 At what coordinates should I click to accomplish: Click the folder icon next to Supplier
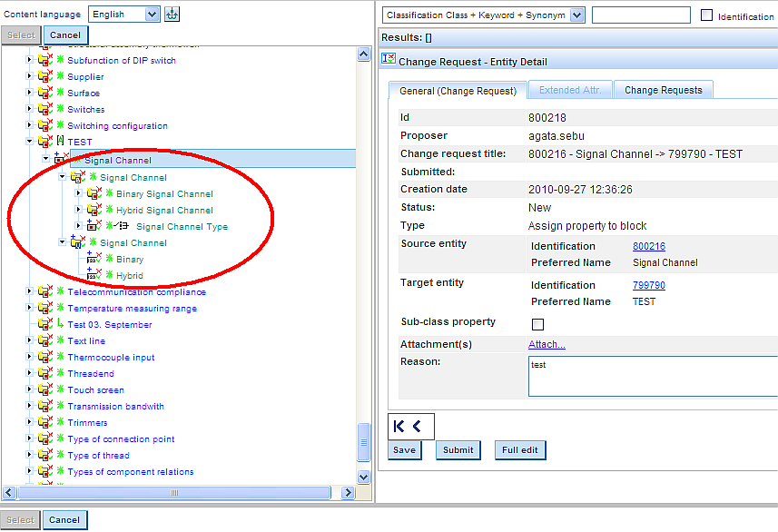(x=44, y=77)
